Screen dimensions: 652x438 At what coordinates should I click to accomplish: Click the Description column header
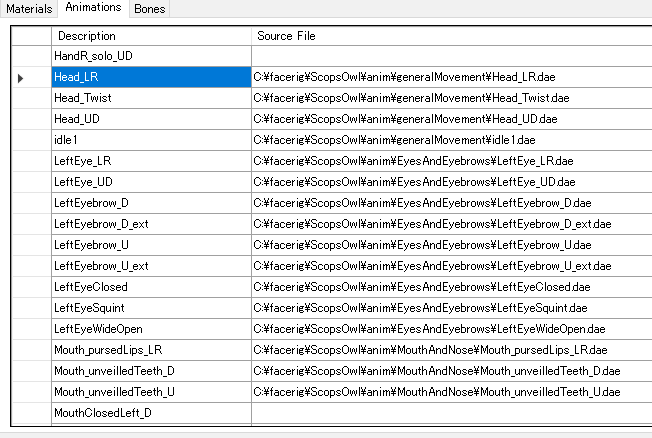click(x=150, y=35)
